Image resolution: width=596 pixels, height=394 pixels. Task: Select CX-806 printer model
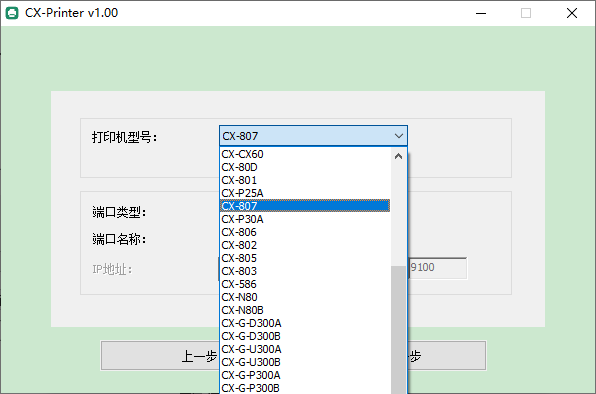pyautogui.click(x=305, y=232)
